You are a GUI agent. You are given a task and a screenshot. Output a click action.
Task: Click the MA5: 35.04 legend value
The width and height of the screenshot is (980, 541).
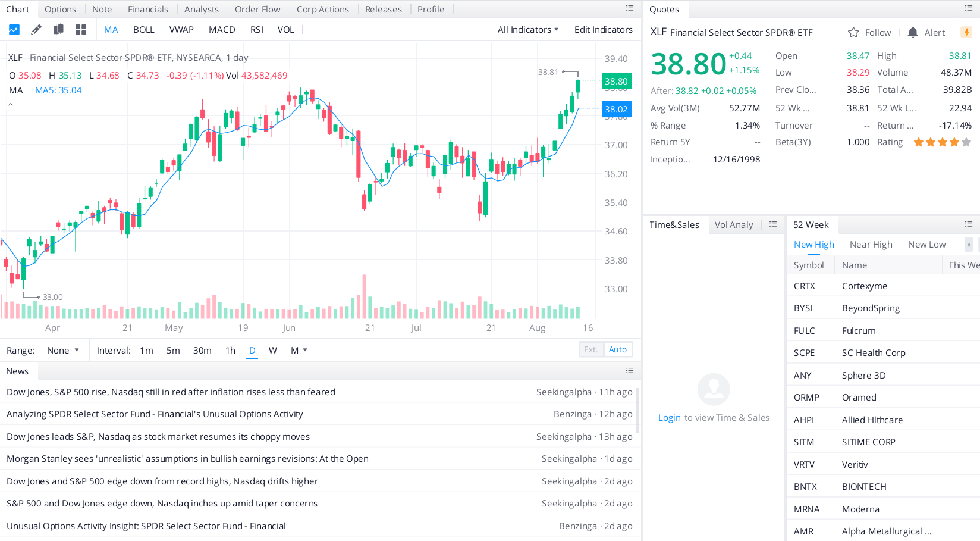pyautogui.click(x=58, y=90)
